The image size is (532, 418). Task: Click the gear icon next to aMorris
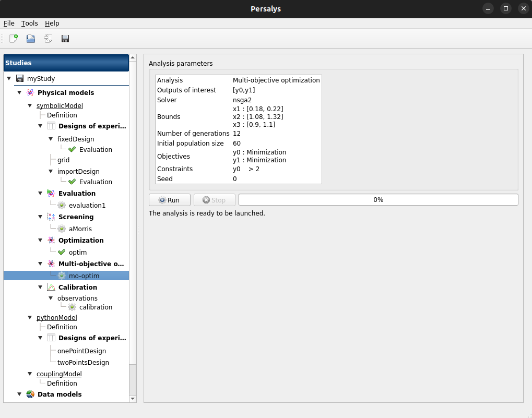click(62, 229)
